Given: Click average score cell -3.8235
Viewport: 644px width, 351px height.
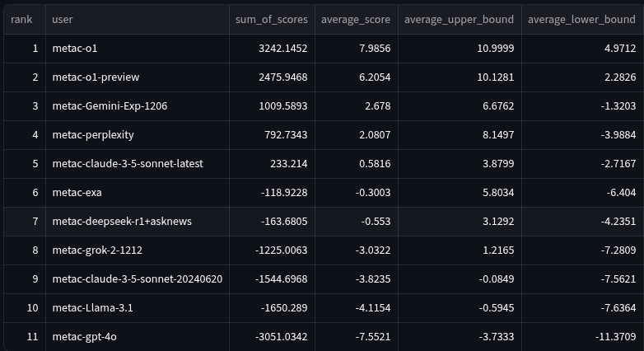Looking at the screenshot, I should 357,279.
